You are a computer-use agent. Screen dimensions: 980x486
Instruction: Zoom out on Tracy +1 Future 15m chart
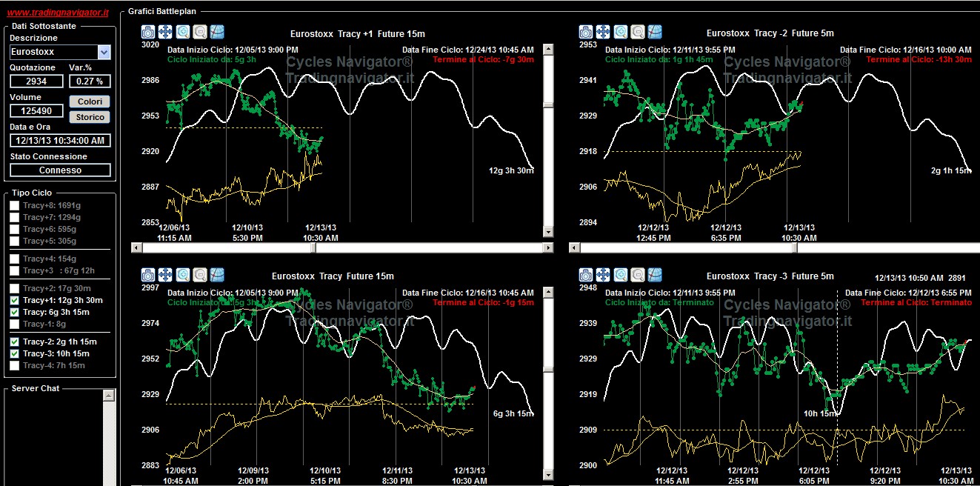coord(200,32)
